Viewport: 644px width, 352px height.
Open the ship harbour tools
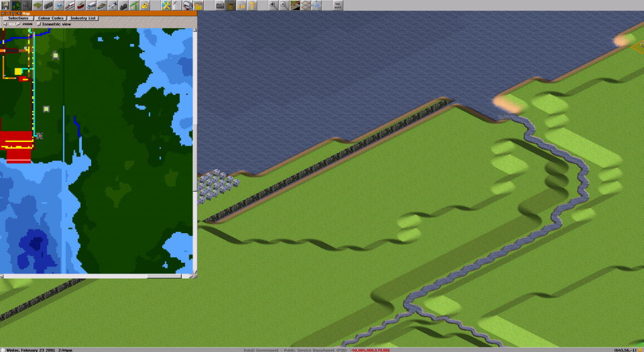(101, 5)
